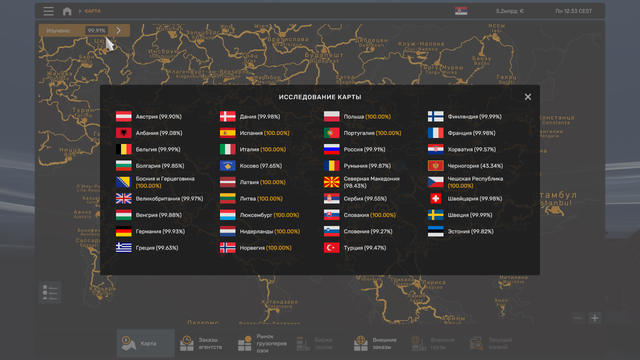Zoom in on the map

point(595,318)
